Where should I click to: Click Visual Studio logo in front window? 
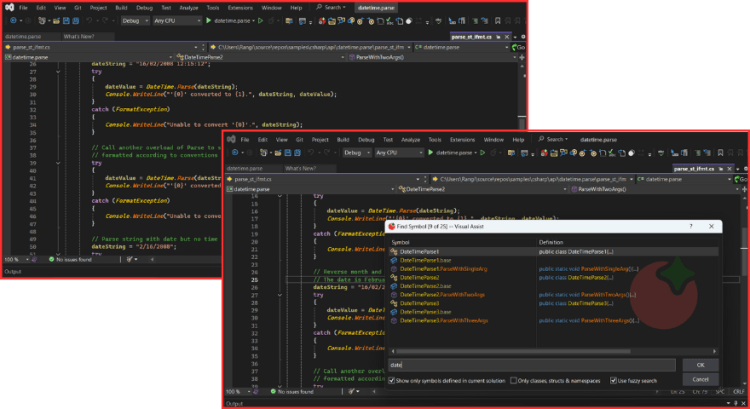(x=231, y=139)
